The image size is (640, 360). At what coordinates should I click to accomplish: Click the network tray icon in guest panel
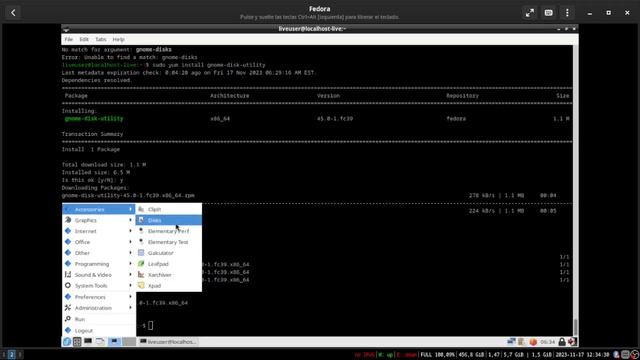click(511, 342)
